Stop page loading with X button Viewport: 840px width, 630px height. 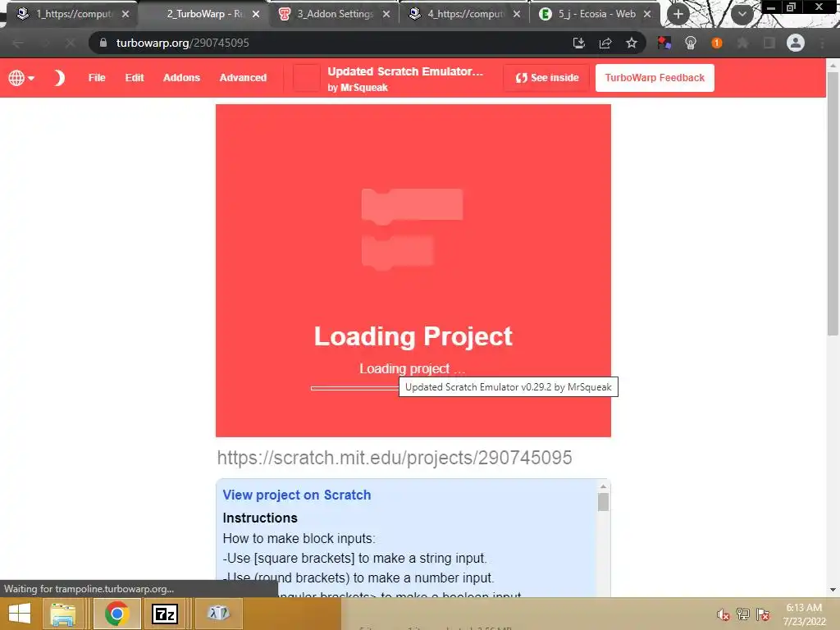[x=71, y=43]
